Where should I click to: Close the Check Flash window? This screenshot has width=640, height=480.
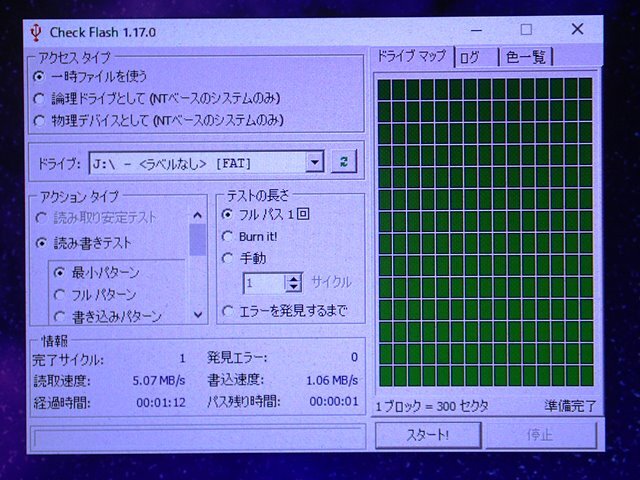tap(577, 29)
